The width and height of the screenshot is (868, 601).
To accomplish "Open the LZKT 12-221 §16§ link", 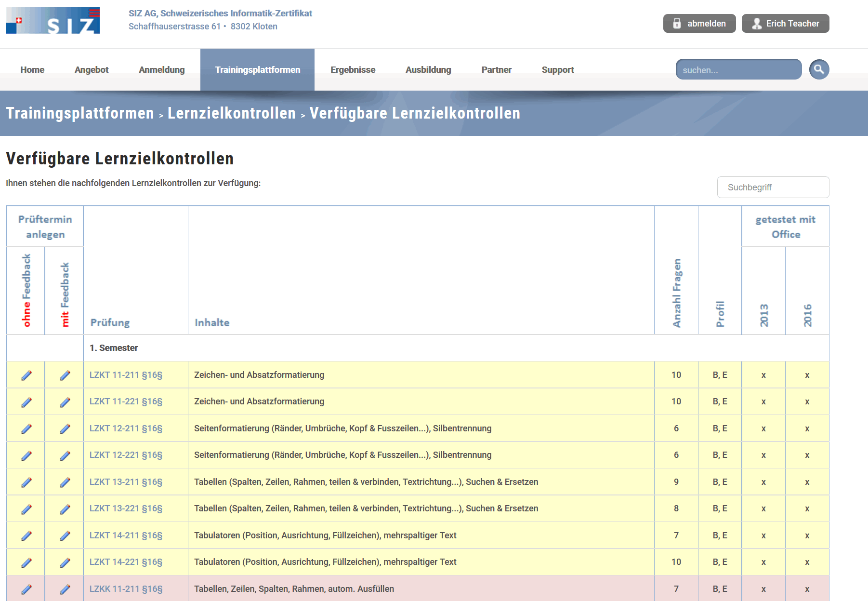I will pyautogui.click(x=126, y=455).
